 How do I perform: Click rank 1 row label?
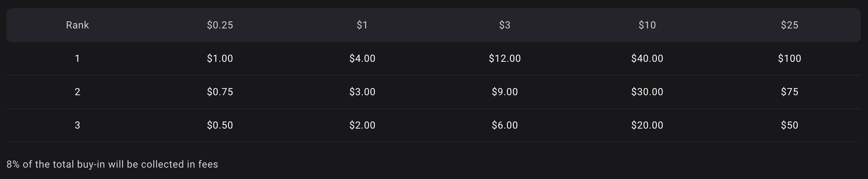tap(77, 59)
